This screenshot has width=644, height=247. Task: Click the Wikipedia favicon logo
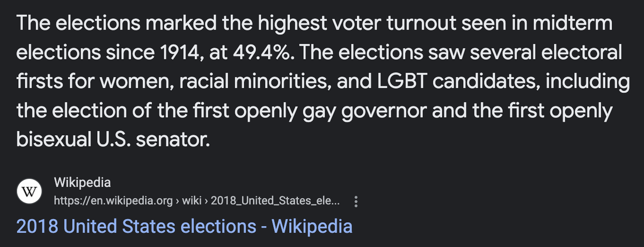tap(30, 192)
